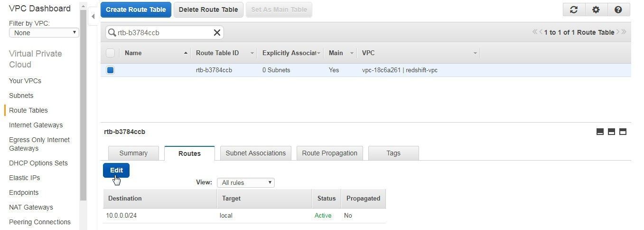Click the route table search field
The image size is (644, 230).
click(161, 32)
